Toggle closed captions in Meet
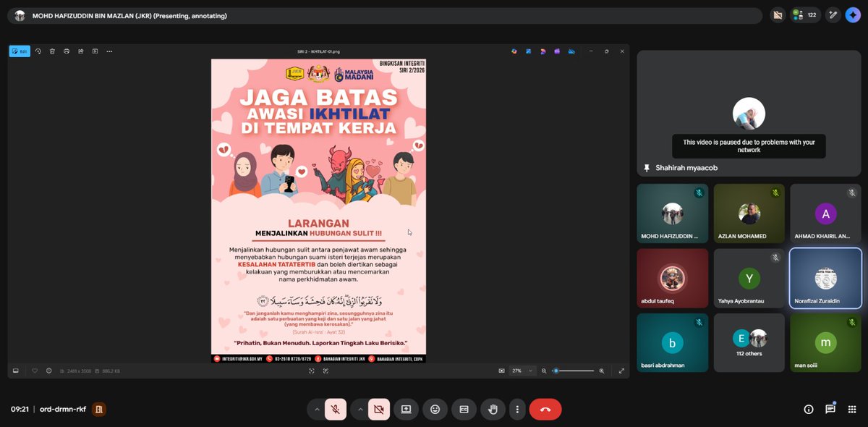The width and height of the screenshot is (868, 427). coord(464,410)
